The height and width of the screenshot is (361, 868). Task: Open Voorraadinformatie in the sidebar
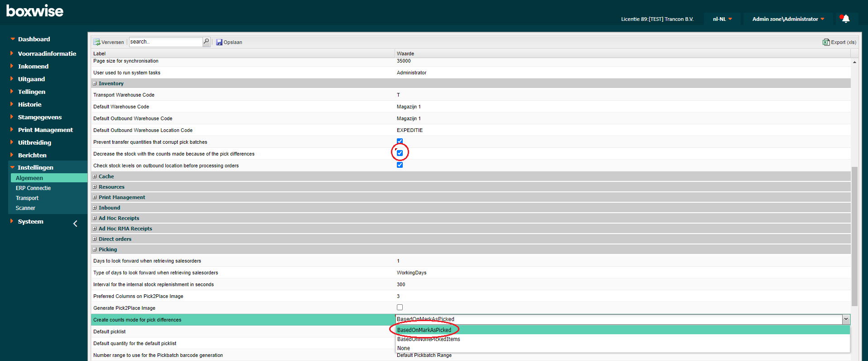point(47,54)
